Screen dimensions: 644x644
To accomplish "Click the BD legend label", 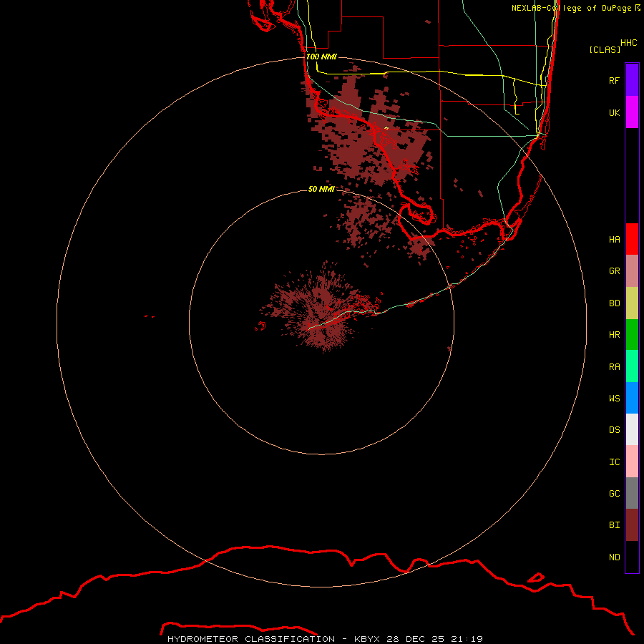I will click(614, 303).
